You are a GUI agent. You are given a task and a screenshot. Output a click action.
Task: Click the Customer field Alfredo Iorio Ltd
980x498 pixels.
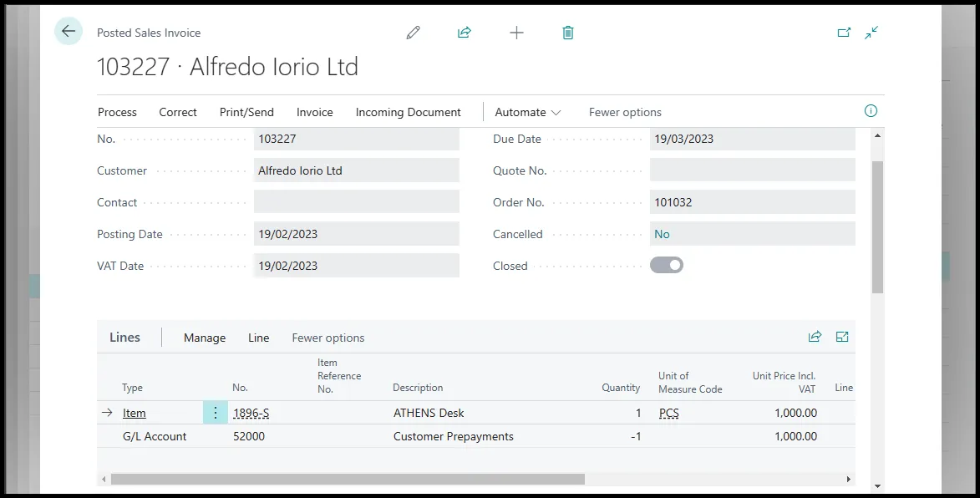tap(356, 170)
